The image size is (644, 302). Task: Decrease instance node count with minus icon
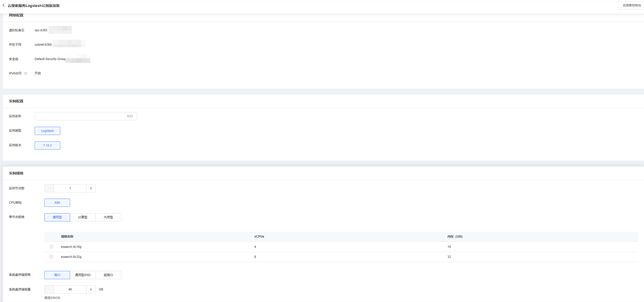tap(49, 188)
